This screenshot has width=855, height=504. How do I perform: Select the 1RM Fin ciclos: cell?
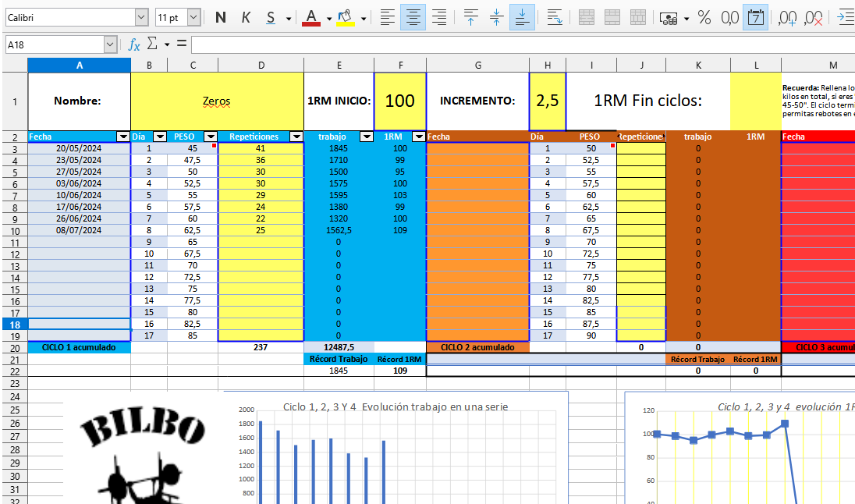[x=647, y=101]
